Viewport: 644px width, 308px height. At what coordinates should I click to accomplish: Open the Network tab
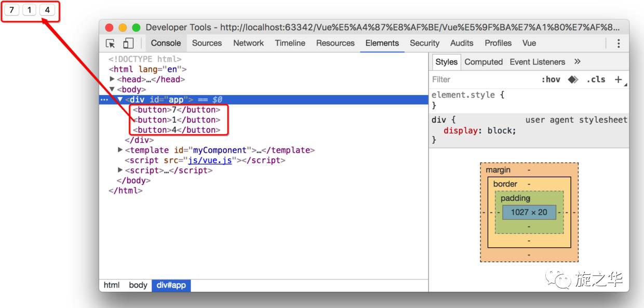tap(248, 43)
